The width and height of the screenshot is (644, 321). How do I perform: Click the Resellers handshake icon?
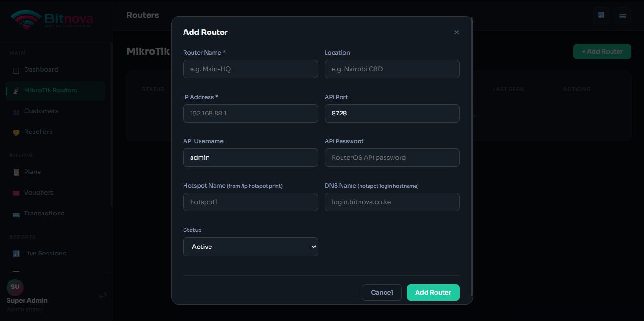16,132
